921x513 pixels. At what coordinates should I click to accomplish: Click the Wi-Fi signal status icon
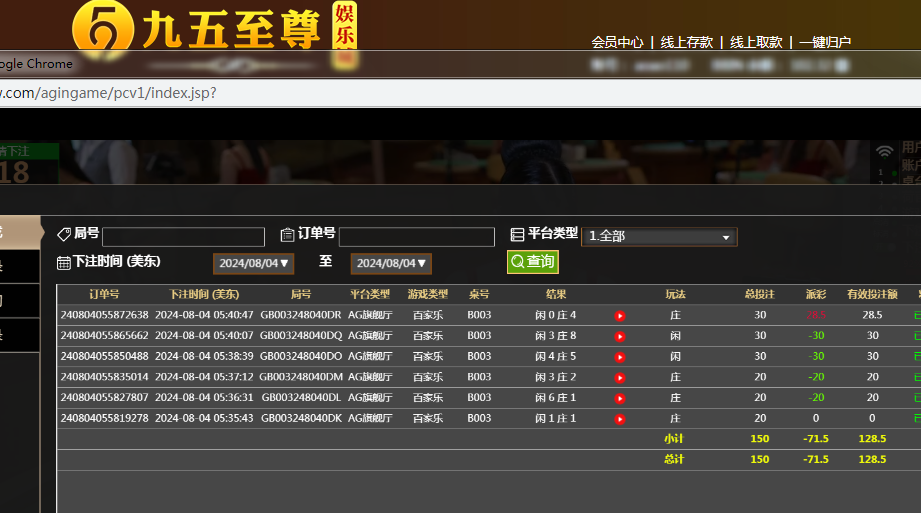884,152
